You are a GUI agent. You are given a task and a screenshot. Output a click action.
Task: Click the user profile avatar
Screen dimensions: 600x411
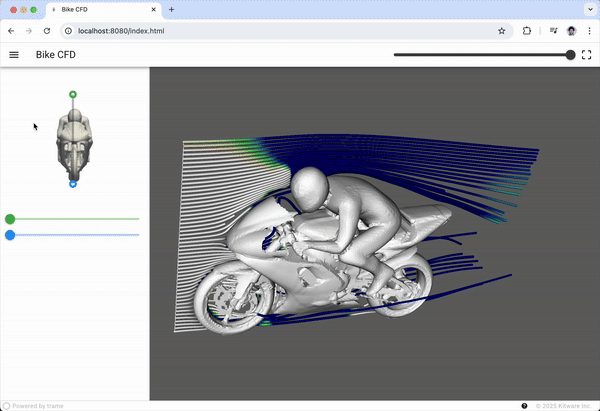[x=571, y=31]
